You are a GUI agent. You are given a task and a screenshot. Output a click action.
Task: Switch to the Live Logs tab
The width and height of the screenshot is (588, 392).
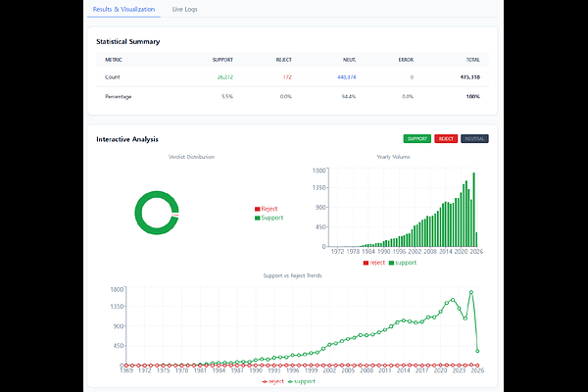pyautogui.click(x=182, y=8)
